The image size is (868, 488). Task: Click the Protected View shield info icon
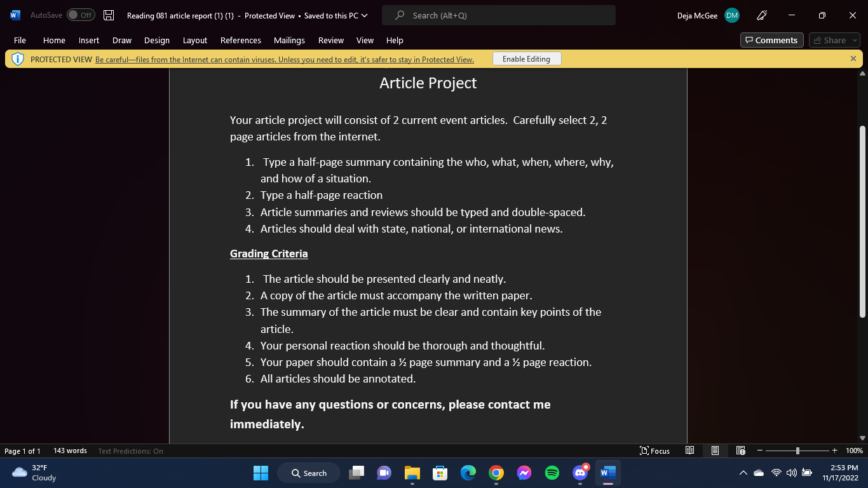(x=18, y=59)
